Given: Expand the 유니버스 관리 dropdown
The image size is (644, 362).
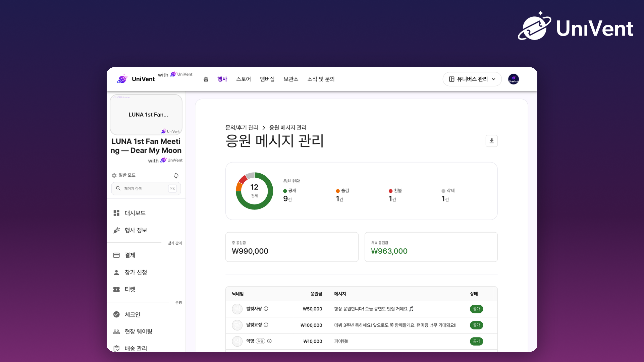Looking at the screenshot, I should (472, 79).
